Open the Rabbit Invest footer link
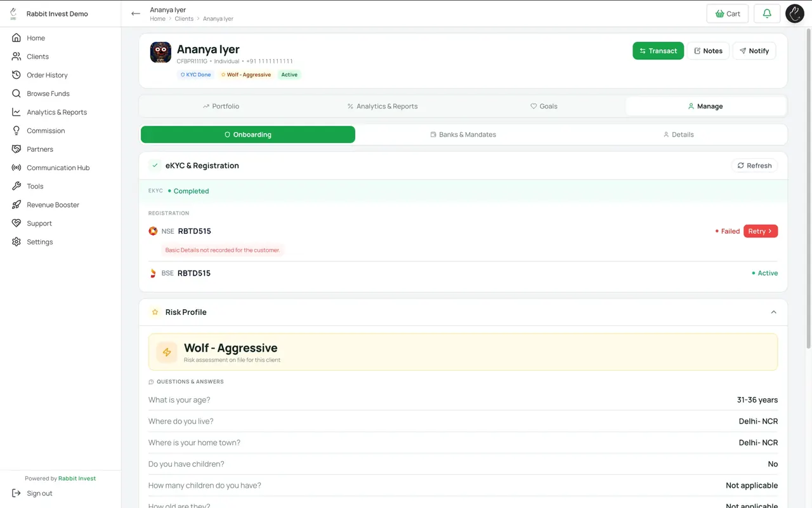Screen dimensions: 812x508 pos(77,478)
